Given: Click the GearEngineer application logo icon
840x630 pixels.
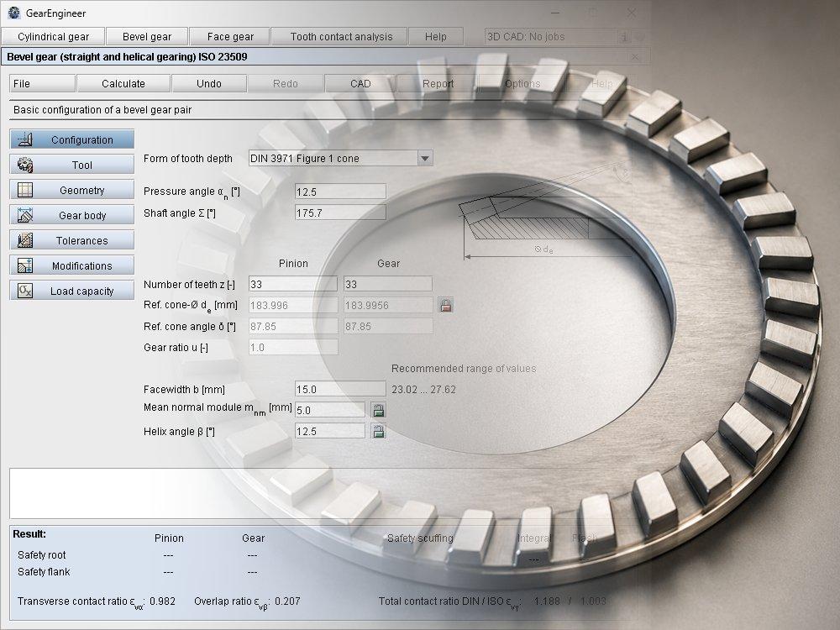Looking at the screenshot, I should 14,13.
